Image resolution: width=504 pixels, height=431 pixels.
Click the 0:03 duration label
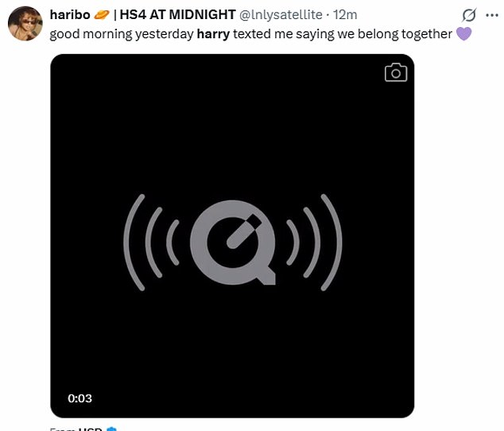click(x=80, y=398)
